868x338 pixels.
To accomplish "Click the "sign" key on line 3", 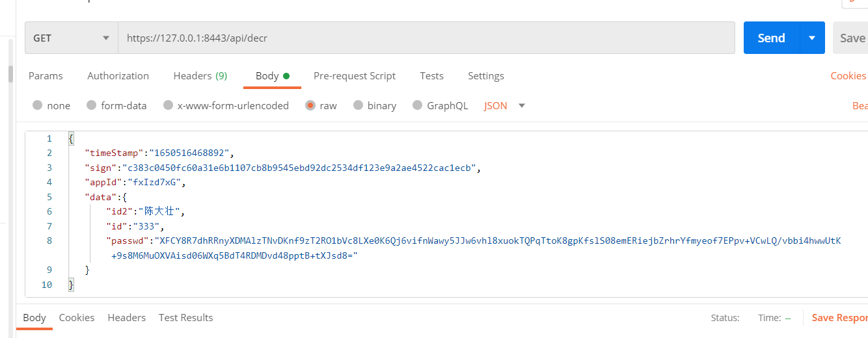I will pyautogui.click(x=101, y=168).
